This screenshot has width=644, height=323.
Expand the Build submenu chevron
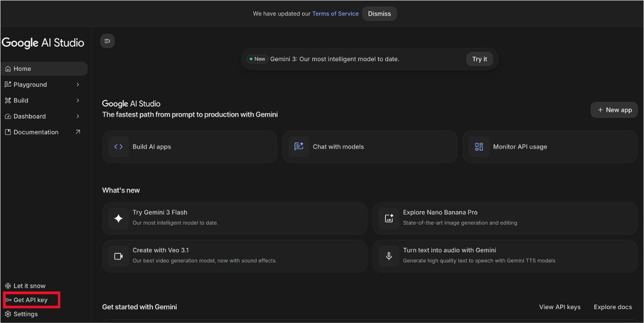coord(78,100)
